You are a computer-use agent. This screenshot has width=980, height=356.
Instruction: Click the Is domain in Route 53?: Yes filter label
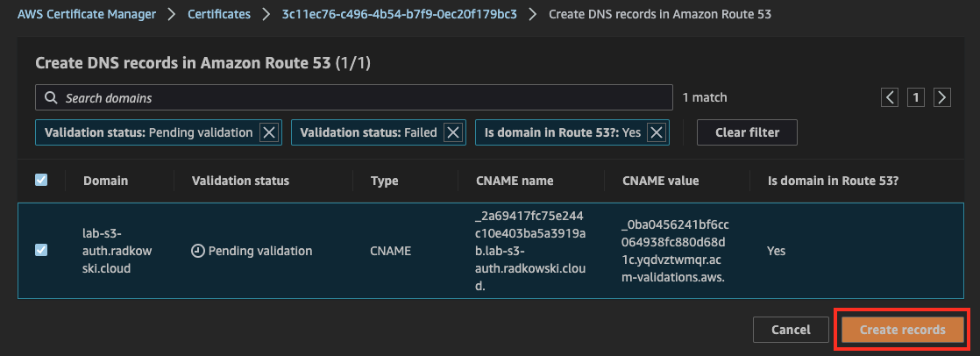click(x=563, y=132)
